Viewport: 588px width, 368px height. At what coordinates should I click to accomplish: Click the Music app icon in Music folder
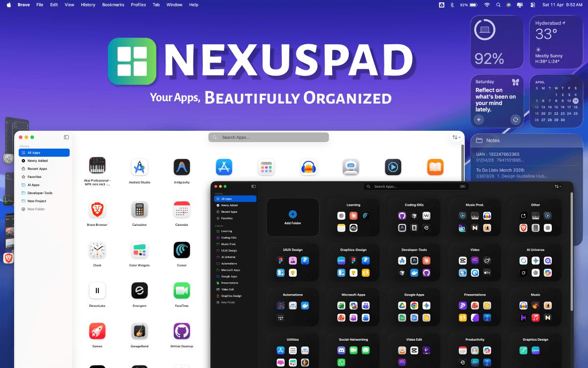pos(535,318)
